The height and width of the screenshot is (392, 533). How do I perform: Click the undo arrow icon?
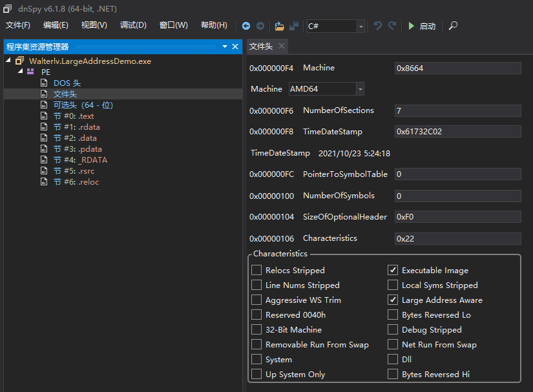point(378,26)
